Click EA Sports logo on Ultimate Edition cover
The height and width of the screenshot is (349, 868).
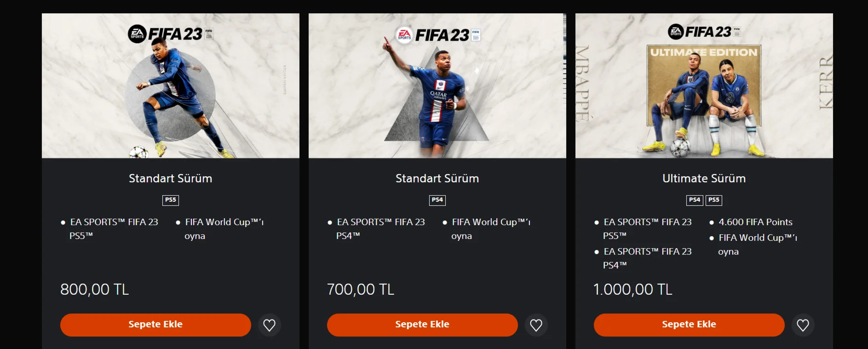(676, 32)
